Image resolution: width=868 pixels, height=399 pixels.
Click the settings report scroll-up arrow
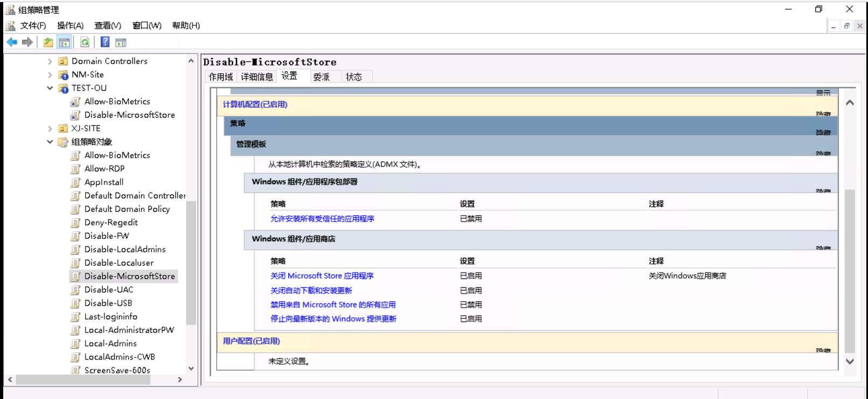click(850, 103)
